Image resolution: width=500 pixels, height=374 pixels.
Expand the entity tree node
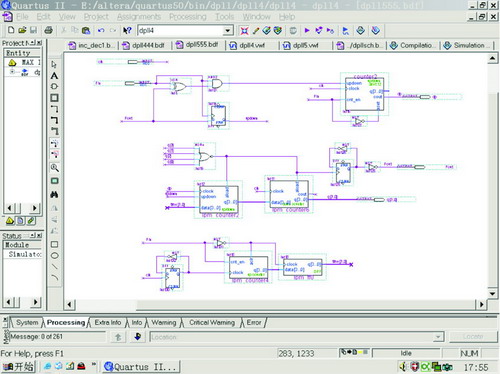click(12, 72)
